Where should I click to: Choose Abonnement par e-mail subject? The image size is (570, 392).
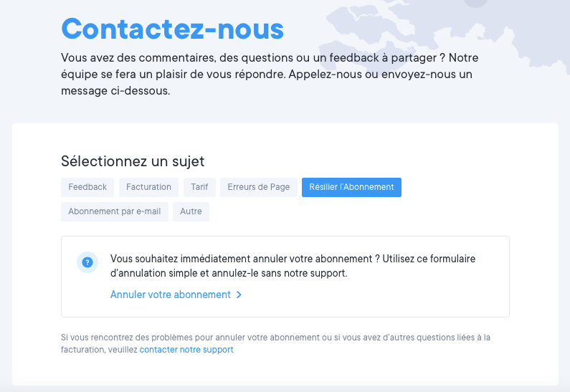[x=115, y=211]
